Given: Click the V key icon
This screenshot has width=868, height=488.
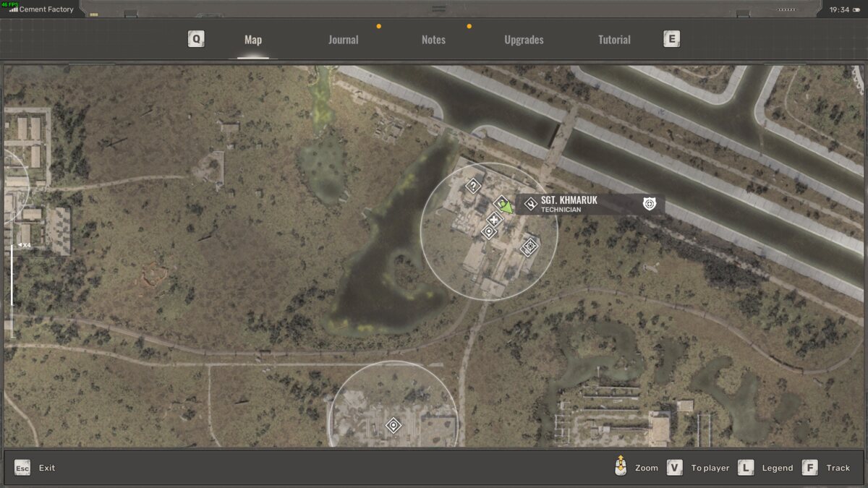Looking at the screenshot, I should 675,468.
